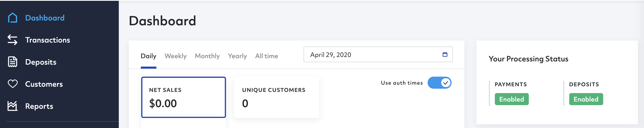Switch to the Monthly tab
Image resolution: width=644 pixels, height=128 pixels.
click(207, 56)
